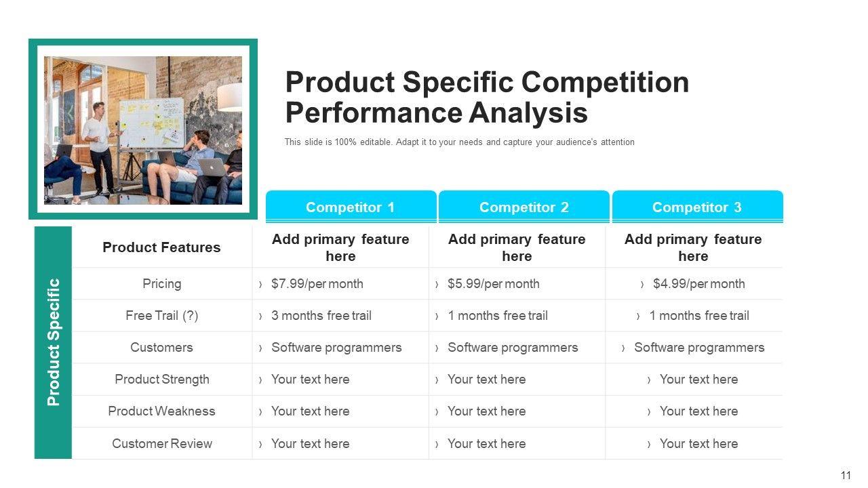The height and width of the screenshot is (488, 868).
Task: Click the team meeting photo
Action: tap(143, 130)
